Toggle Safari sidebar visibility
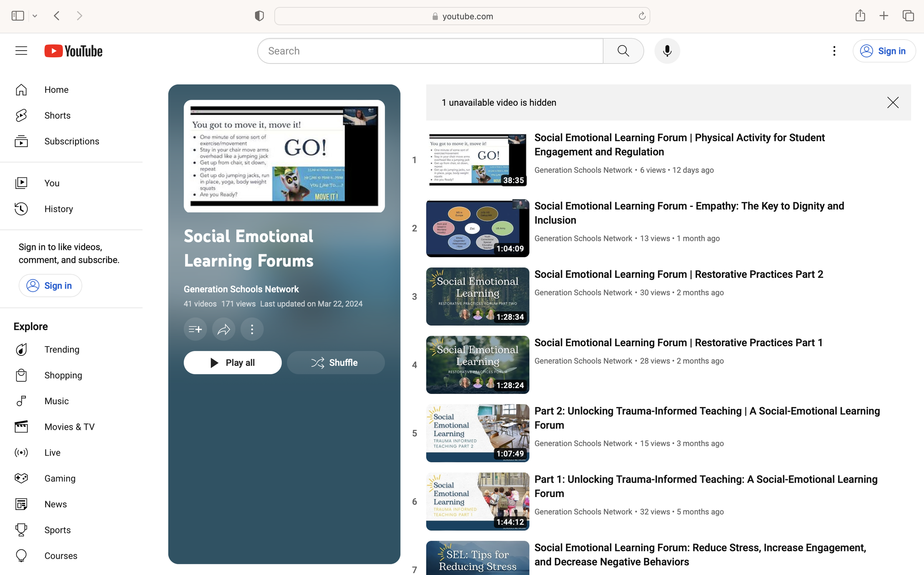This screenshot has height=575, width=924. point(17,16)
